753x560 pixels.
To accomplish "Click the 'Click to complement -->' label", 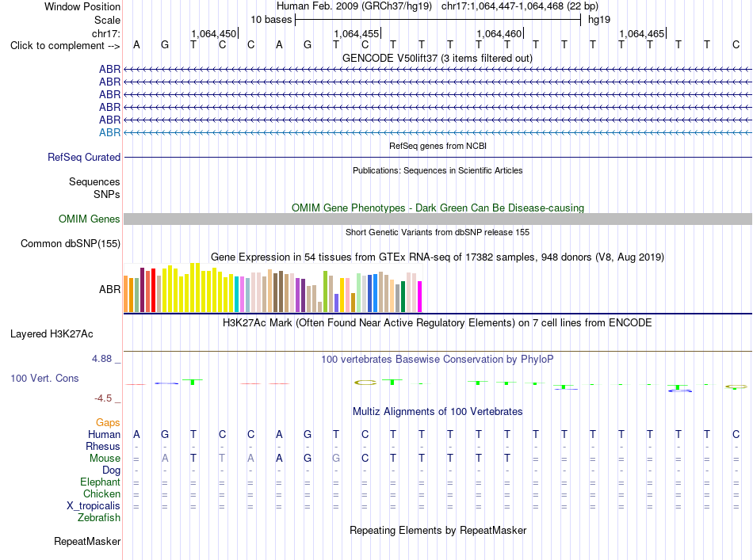I will (x=65, y=46).
